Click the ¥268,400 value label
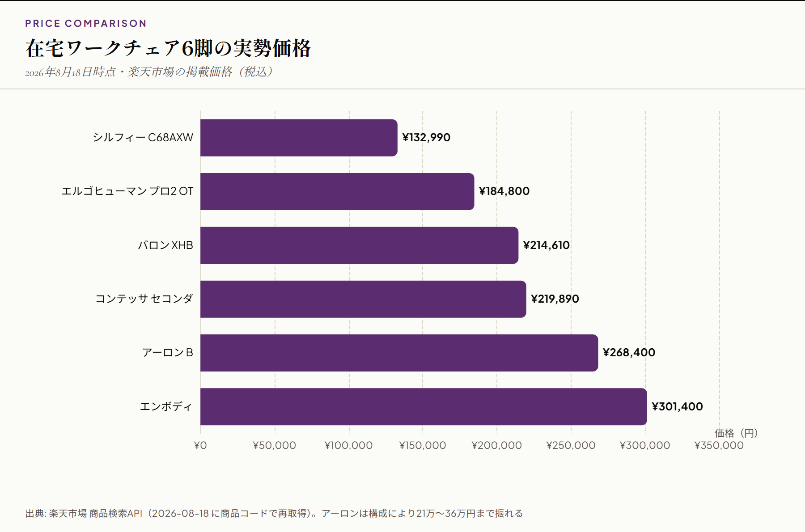 629,353
